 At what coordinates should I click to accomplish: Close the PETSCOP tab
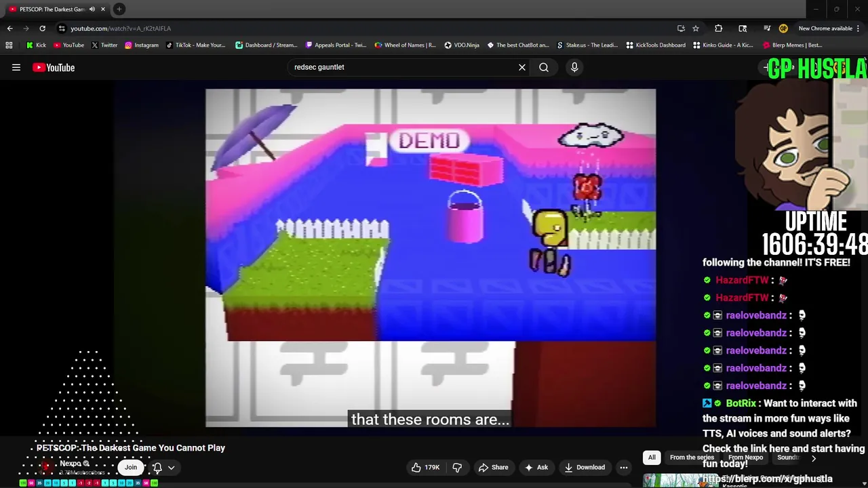[103, 9]
